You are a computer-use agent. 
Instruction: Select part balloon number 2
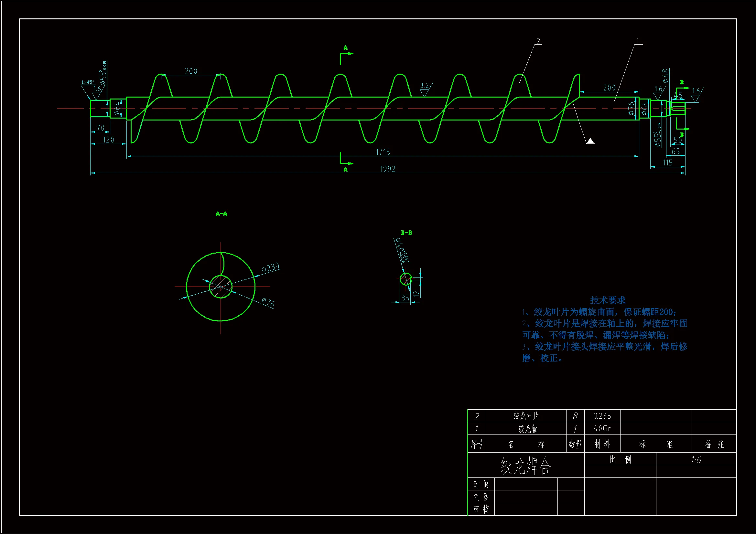pos(538,41)
